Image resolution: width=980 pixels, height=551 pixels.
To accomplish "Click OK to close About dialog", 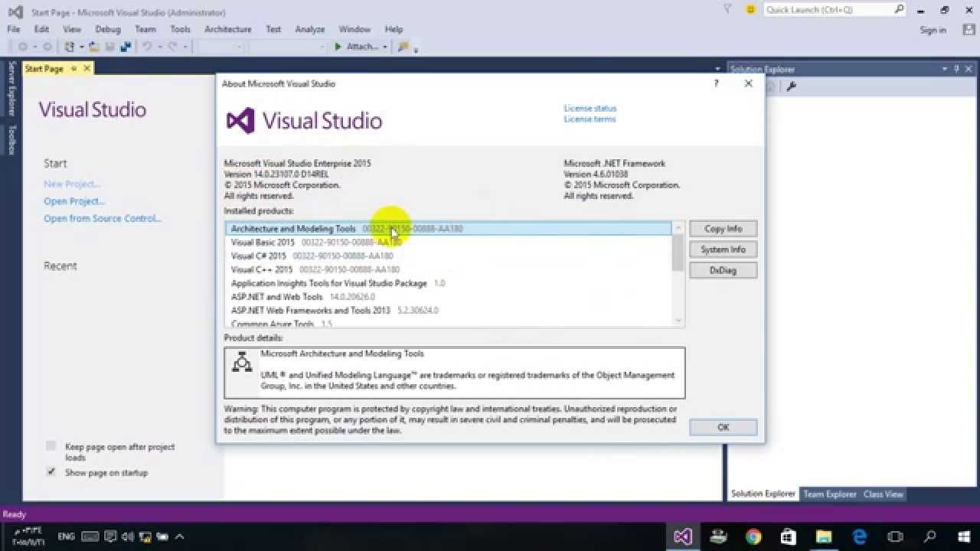I will [x=724, y=427].
